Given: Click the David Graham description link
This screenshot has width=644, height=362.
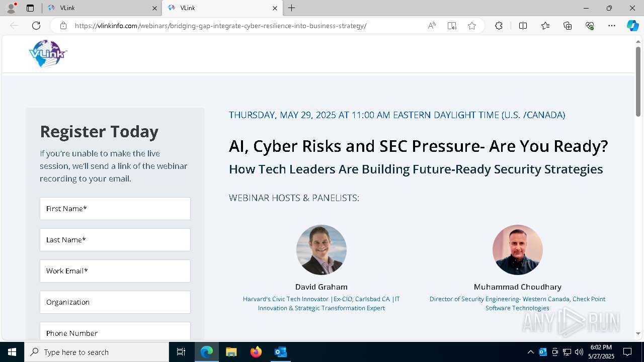Looking at the screenshot, I should [x=321, y=304].
